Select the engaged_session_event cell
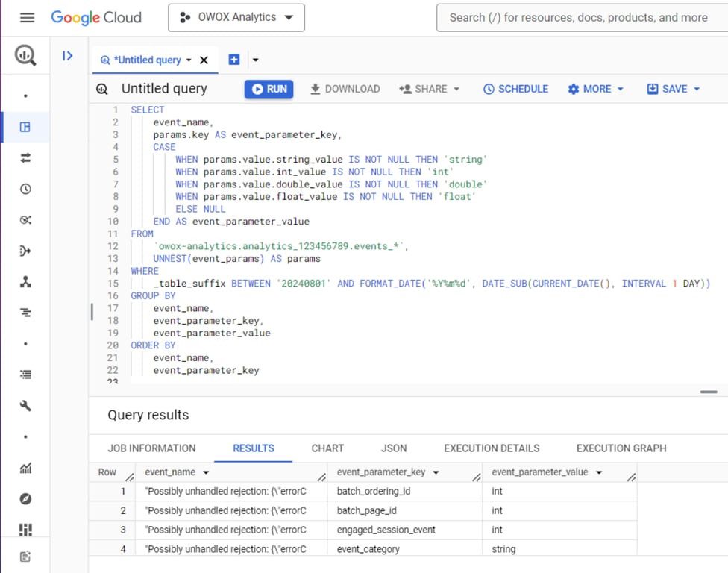Viewport: 728px width, 573px height. click(x=404, y=530)
